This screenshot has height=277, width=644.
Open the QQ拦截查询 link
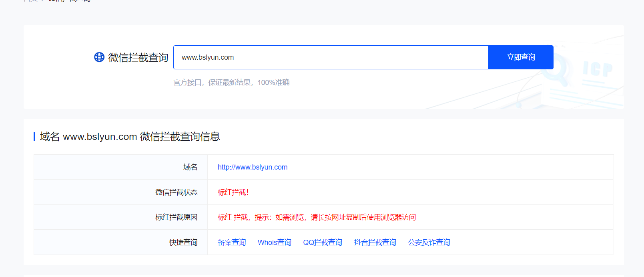[323, 243]
